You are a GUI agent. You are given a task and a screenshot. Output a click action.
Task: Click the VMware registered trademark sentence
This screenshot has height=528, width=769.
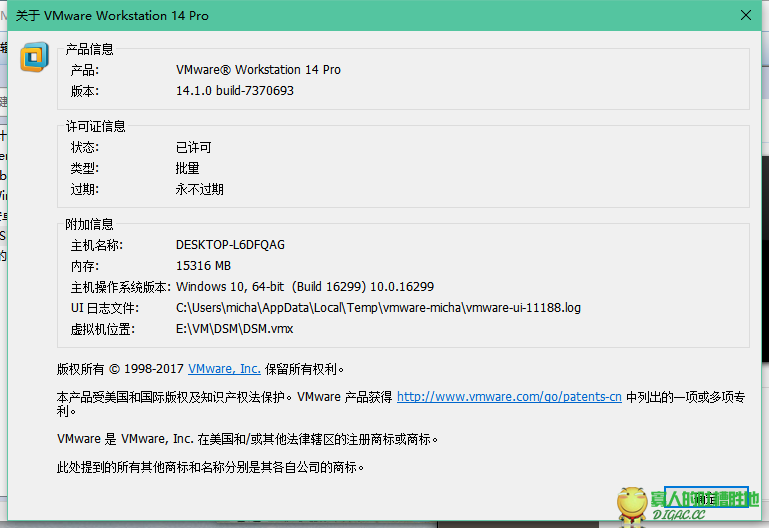pos(247,439)
